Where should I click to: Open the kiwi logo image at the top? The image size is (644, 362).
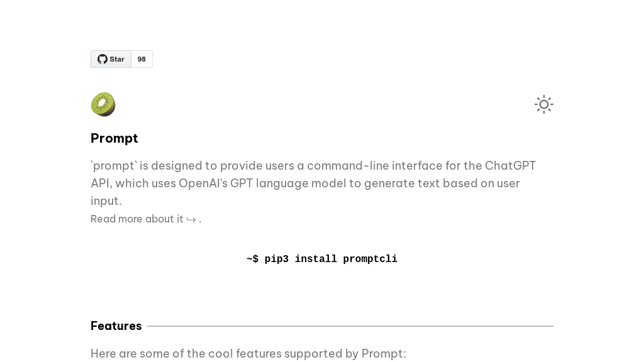(x=103, y=104)
